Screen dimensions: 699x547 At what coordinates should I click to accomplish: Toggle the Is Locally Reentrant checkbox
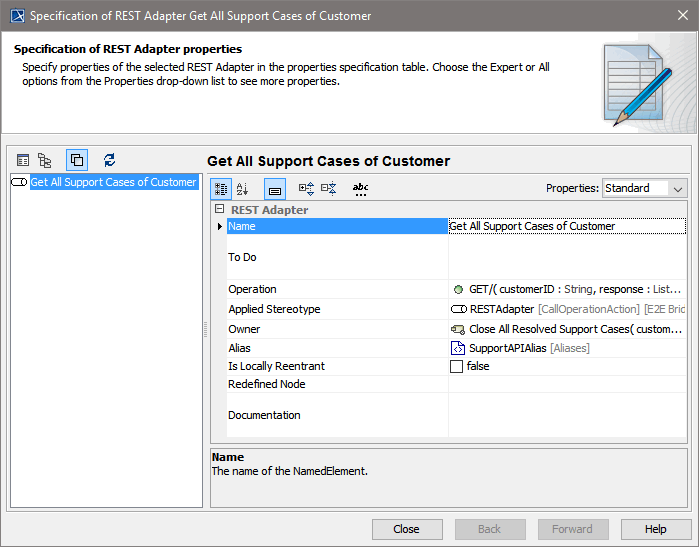[457, 367]
